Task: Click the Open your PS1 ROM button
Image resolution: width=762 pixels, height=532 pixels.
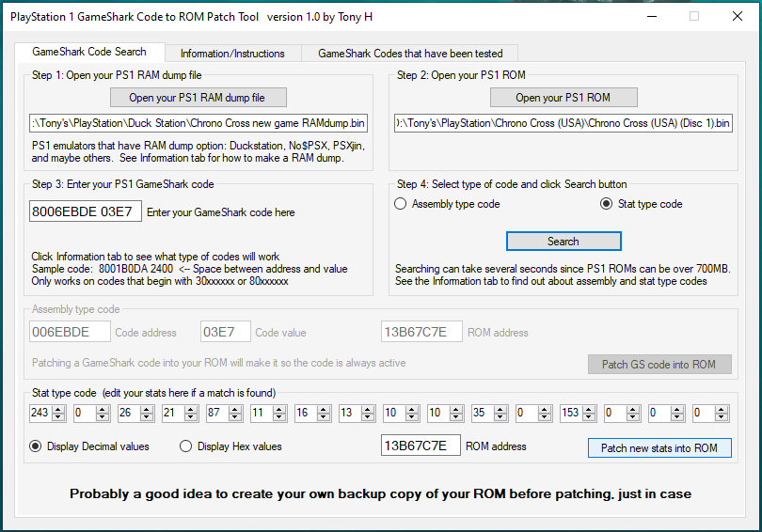Action: pos(563,98)
